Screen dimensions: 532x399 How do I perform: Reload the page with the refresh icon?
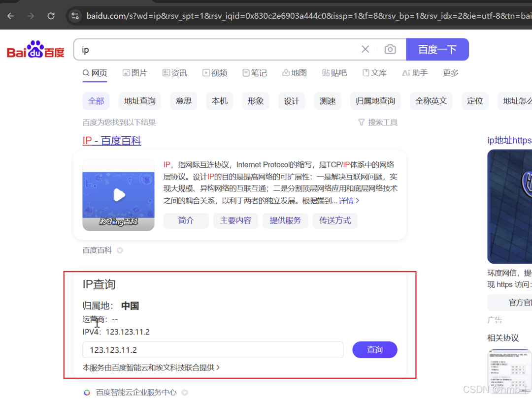[x=51, y=16]
